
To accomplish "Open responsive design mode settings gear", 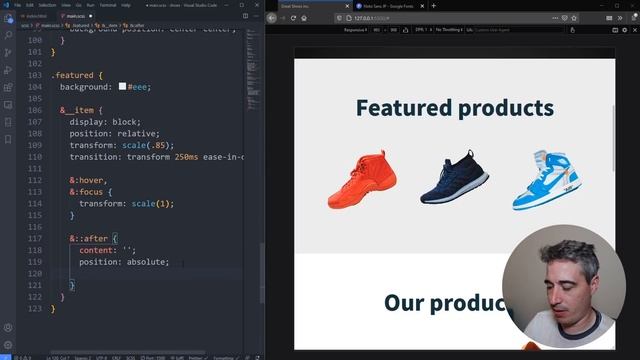I will pyautogui.click(x=625, y=30).
